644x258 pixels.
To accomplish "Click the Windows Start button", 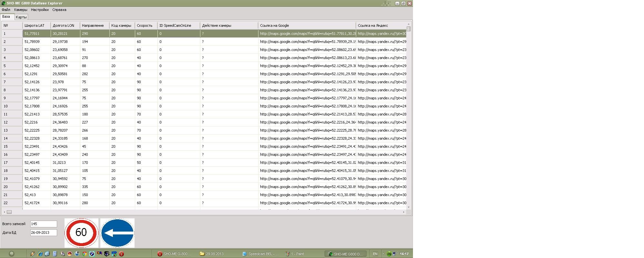I will (11, 254).
